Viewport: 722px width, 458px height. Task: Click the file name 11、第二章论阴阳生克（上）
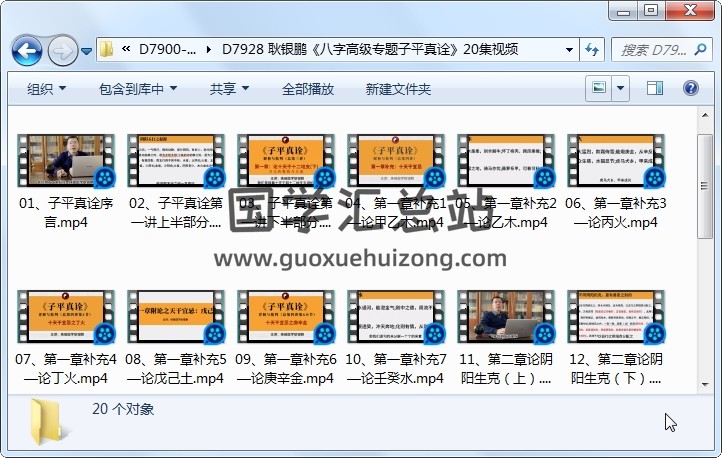506,369
